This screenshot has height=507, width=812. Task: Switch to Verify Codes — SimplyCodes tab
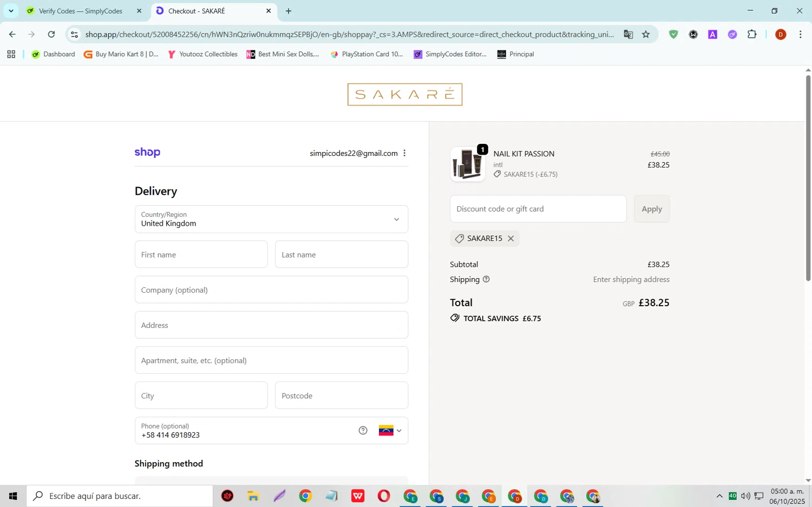pyautogui.click(x=80, y=11)
